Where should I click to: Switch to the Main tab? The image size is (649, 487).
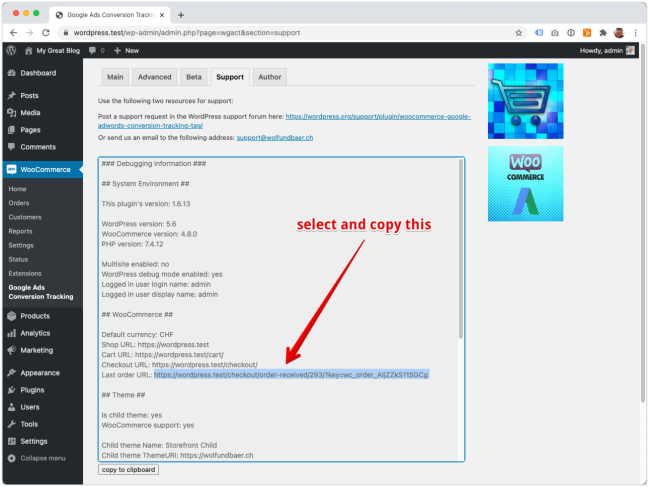[115, 77]
